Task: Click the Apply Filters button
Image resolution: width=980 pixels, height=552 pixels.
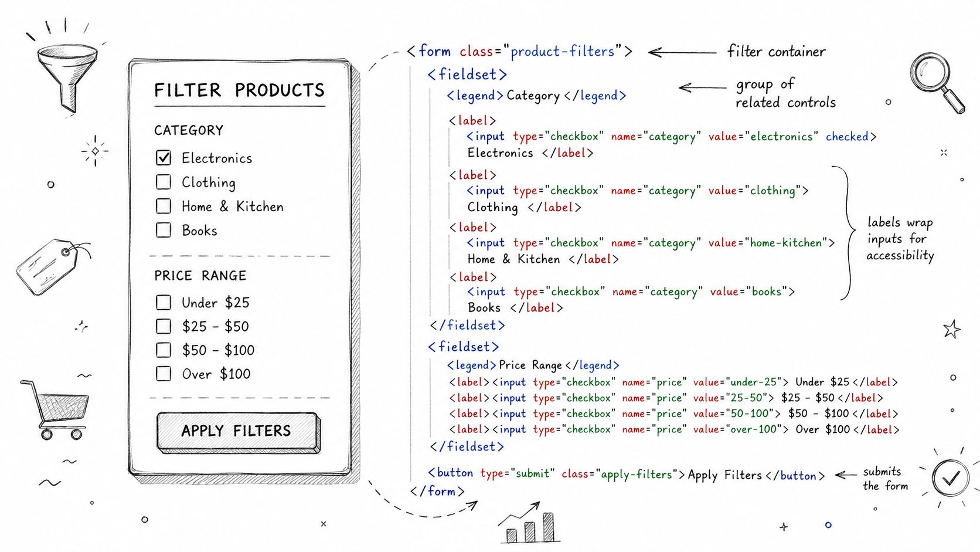Action: (237, 432)
